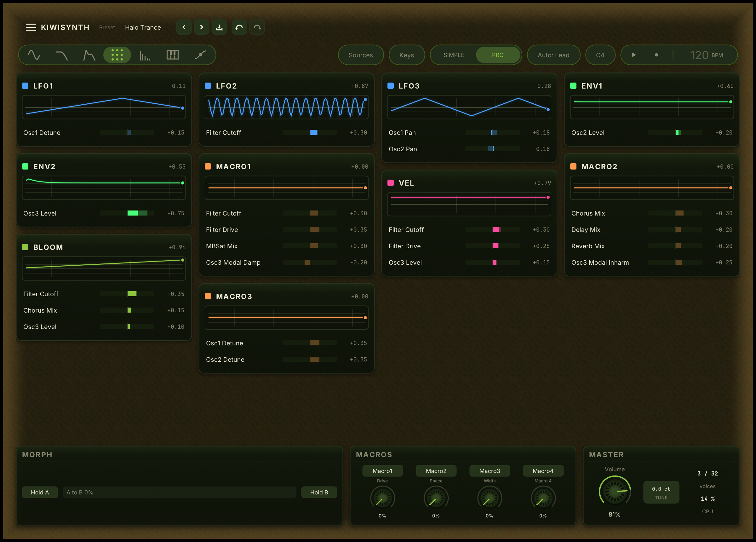
Task: Click the Keys button
Action: coord(407,55)
